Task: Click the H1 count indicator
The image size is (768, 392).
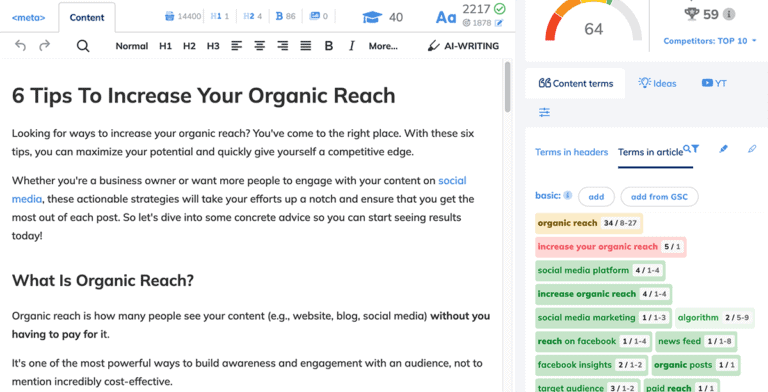Action: tap(219, 16)
